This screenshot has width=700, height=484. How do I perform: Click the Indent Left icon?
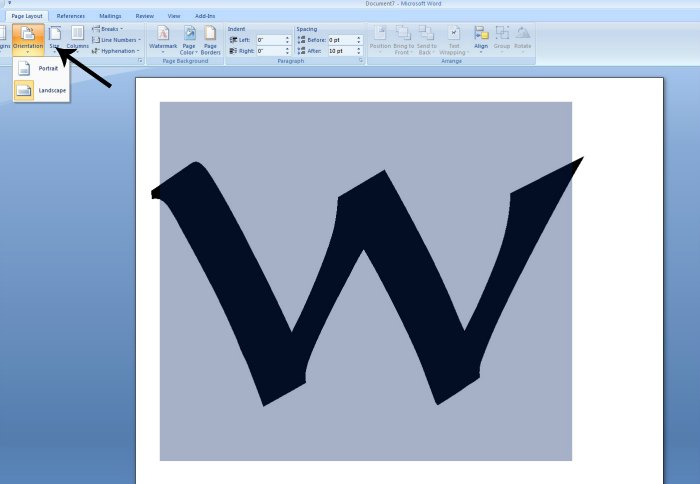(233, 40)
